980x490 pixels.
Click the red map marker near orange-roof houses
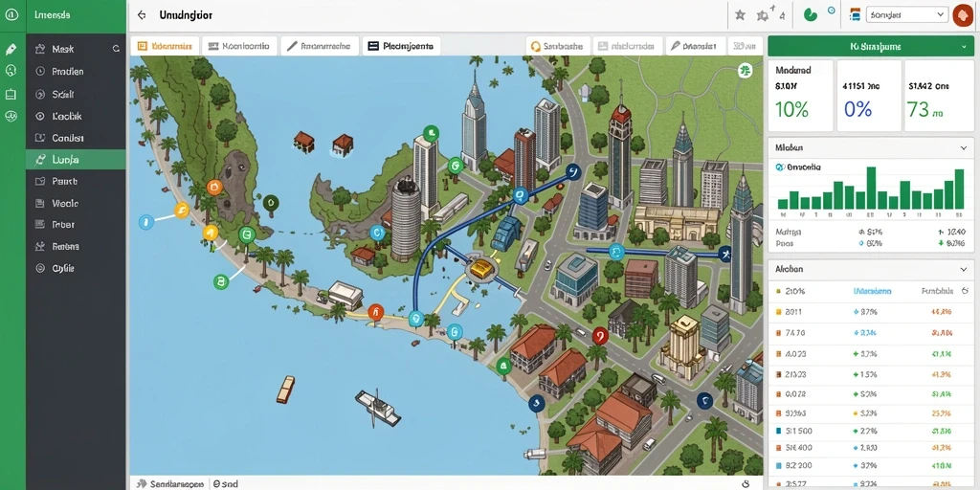pos(599,336)
